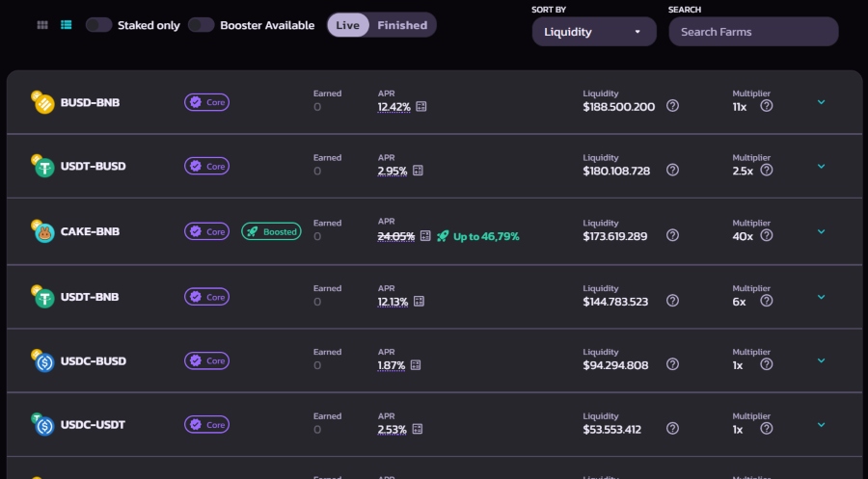The height and width of the screenshot is (479, 868).
Task: Click the Boosted badge on CAKE-BNB
Action: pos(271,231)
